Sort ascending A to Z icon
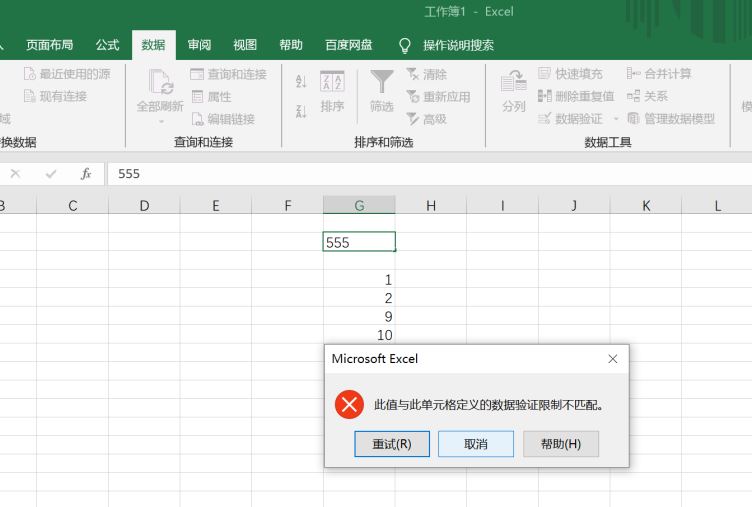The image size is (752, 507). tap(301, 81)
